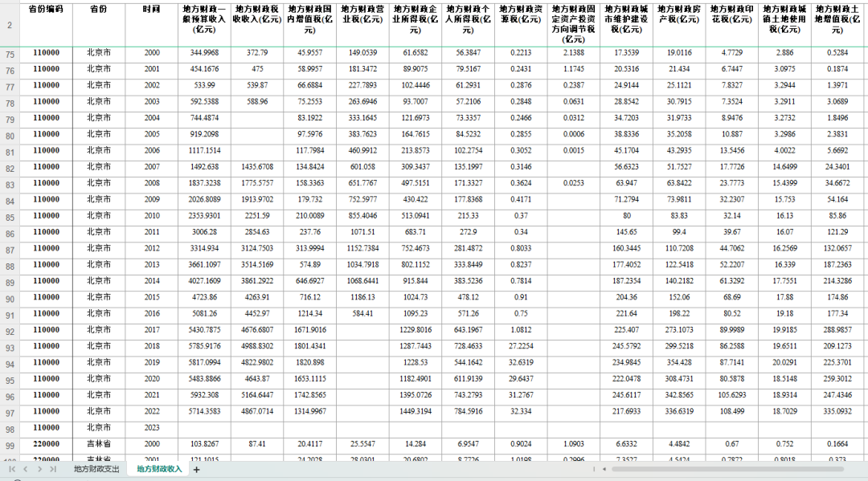
Task: Go to previous sheet arrow
Action: point(26,469)
